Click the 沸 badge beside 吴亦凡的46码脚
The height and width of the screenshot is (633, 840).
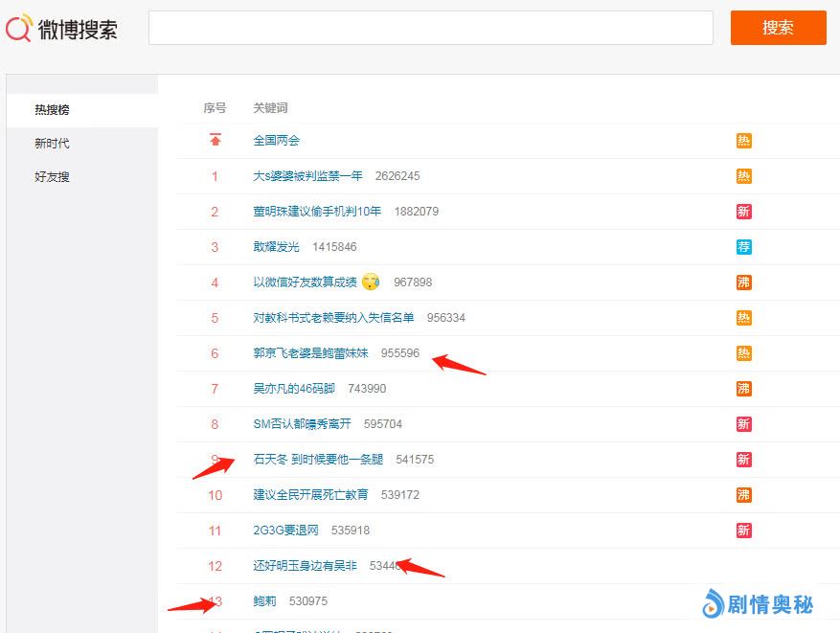[x=743, y=389]
